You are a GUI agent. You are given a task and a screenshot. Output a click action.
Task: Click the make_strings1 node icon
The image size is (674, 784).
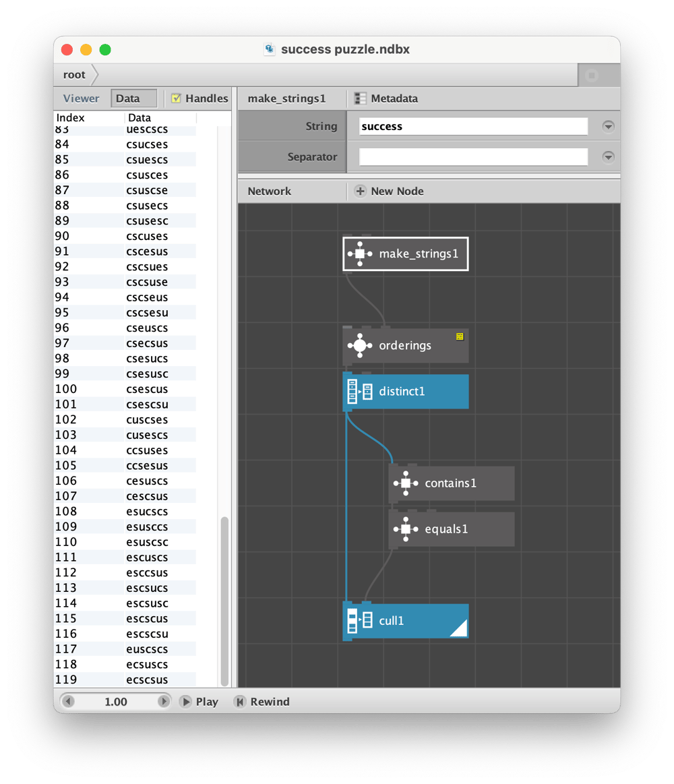(360, 254)
